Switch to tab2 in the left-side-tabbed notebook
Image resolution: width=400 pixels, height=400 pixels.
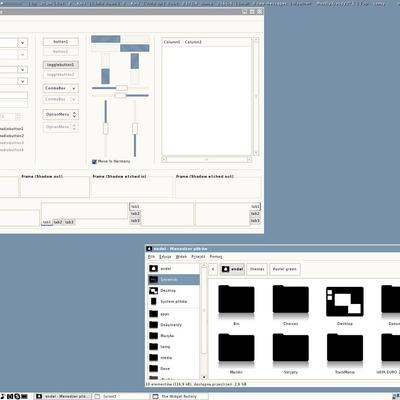pos(135,214)
